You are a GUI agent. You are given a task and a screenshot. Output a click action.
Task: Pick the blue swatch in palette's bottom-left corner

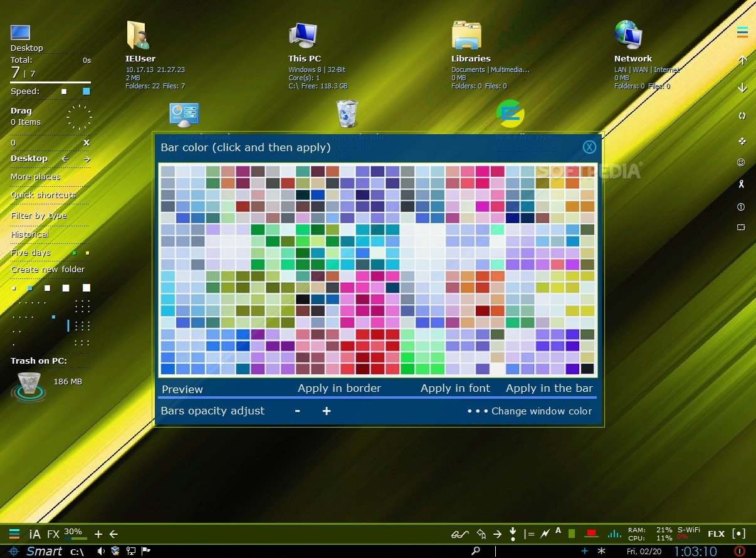click(x=167, y=369)
